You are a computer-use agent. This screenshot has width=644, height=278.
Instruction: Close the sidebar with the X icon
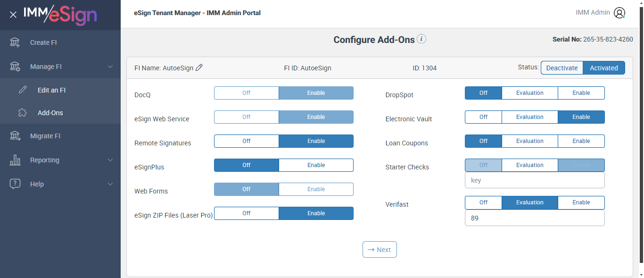(13, 15)
